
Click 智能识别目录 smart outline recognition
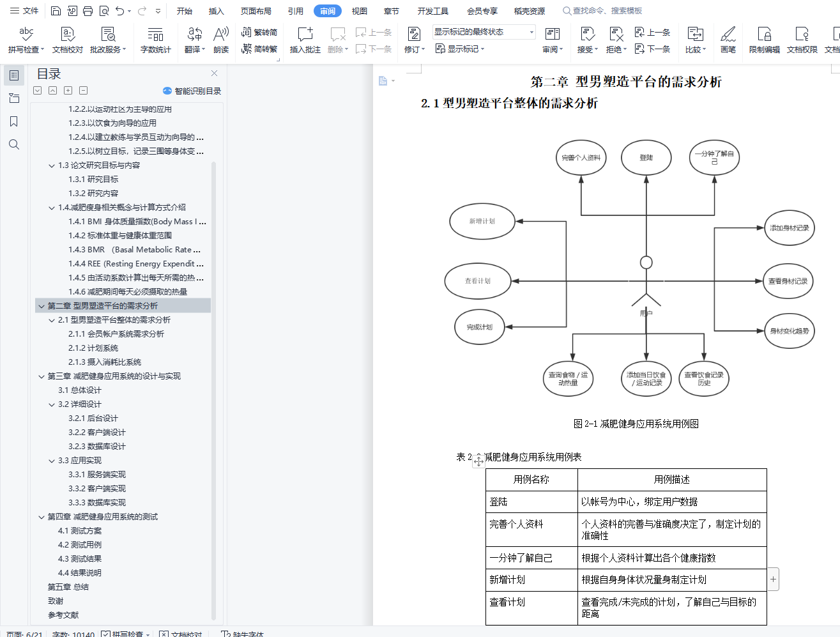pyautogui.click(x=192, y=91)
